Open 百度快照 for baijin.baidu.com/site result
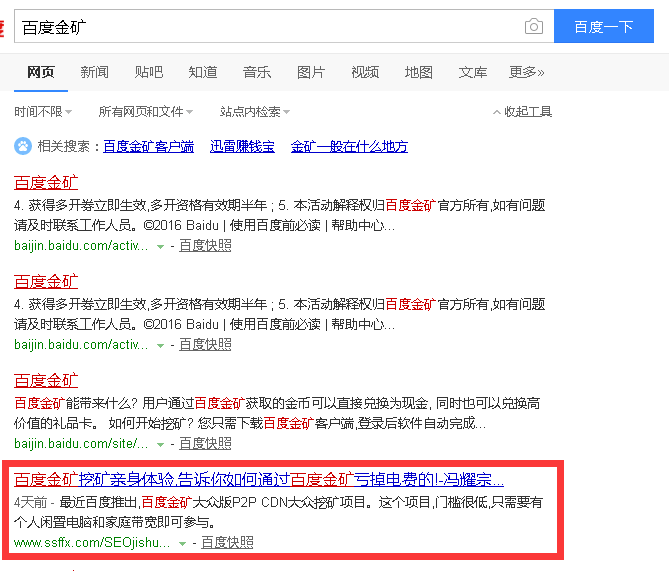This screenshot has width=669, height=571. [x=205, y=444]
